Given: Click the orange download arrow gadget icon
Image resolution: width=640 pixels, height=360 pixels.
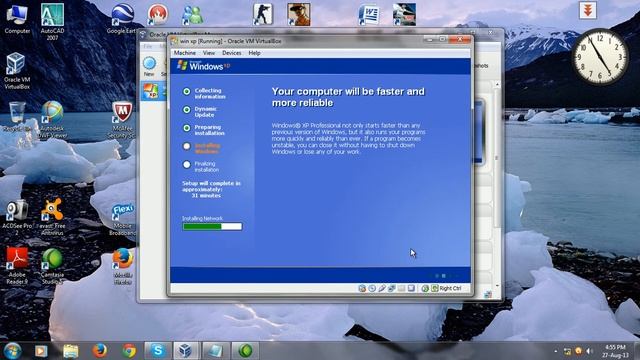Looking at the screenshot, I should tap(588, 10).
